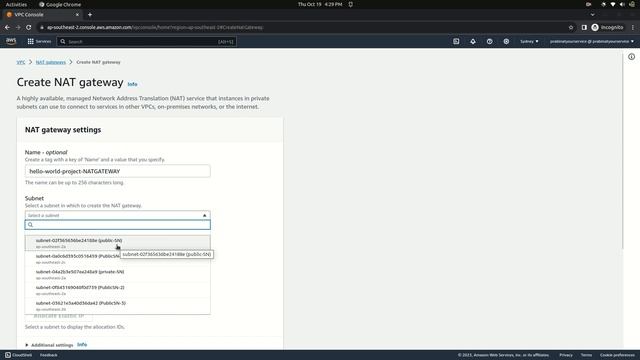Open the Terms footer link
The width and height of the screenshot is (640, 360).
click(586, 355)
